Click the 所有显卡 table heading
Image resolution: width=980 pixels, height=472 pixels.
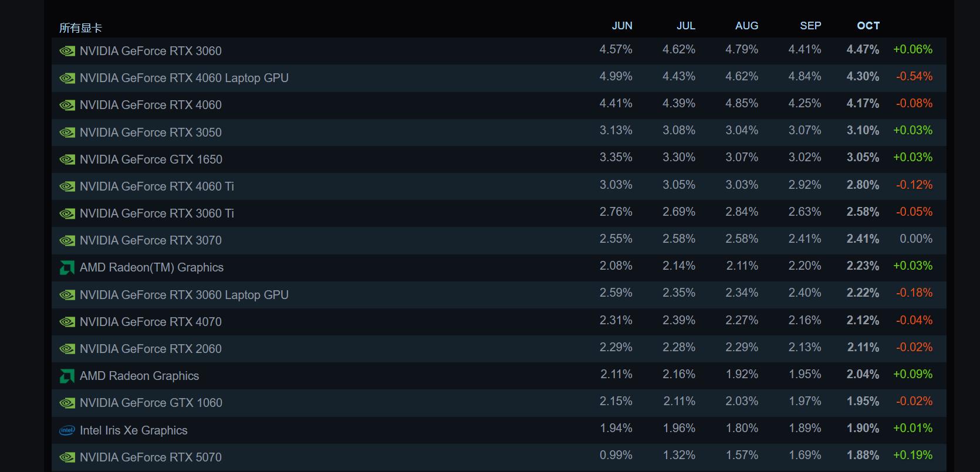coord(80,28)
